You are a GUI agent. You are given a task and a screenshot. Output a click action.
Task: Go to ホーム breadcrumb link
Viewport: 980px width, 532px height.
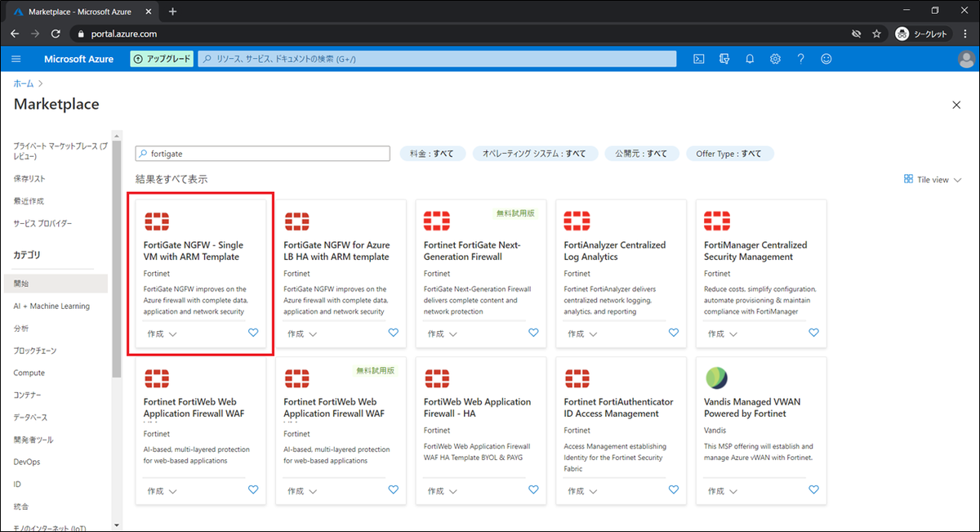(x=24, y=83)
